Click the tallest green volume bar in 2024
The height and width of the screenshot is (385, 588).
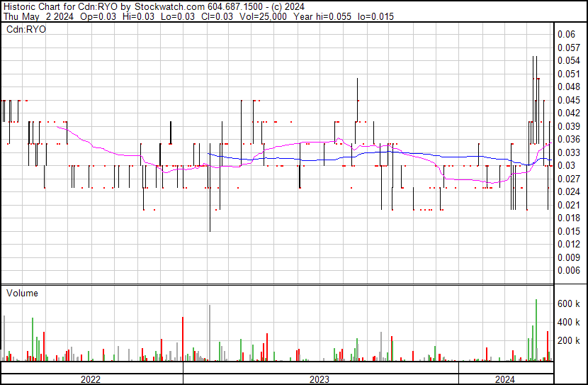pos(536,330)
